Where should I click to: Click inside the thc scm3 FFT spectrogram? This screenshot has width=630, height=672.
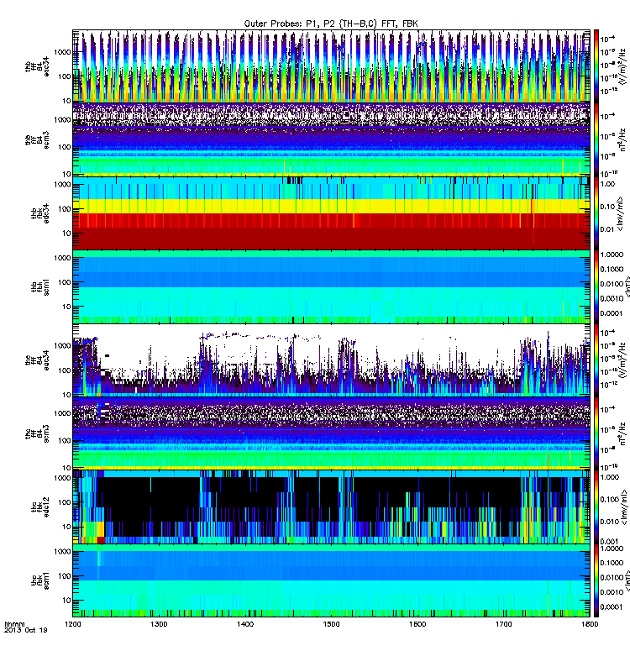(331, 433)
